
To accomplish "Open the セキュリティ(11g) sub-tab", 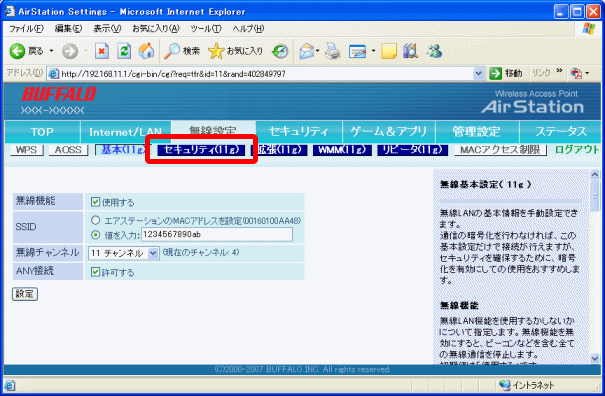I will pos(201,150).
